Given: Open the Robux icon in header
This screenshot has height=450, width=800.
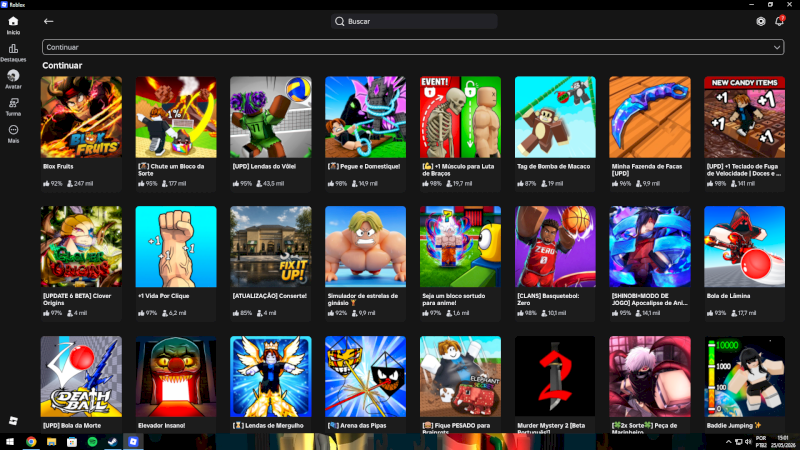Looking at the screenshot, I should [x=761, y=21].
